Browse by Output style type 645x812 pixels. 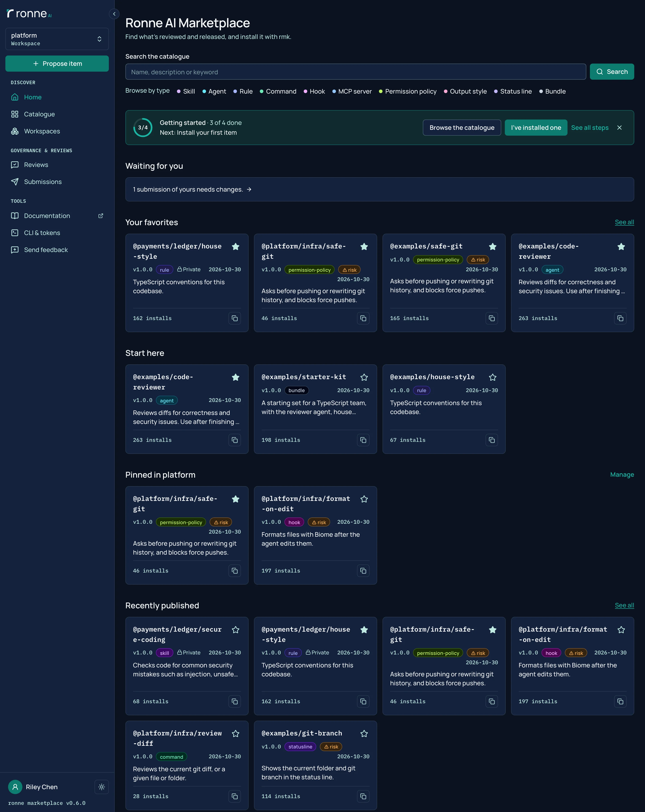465,92
